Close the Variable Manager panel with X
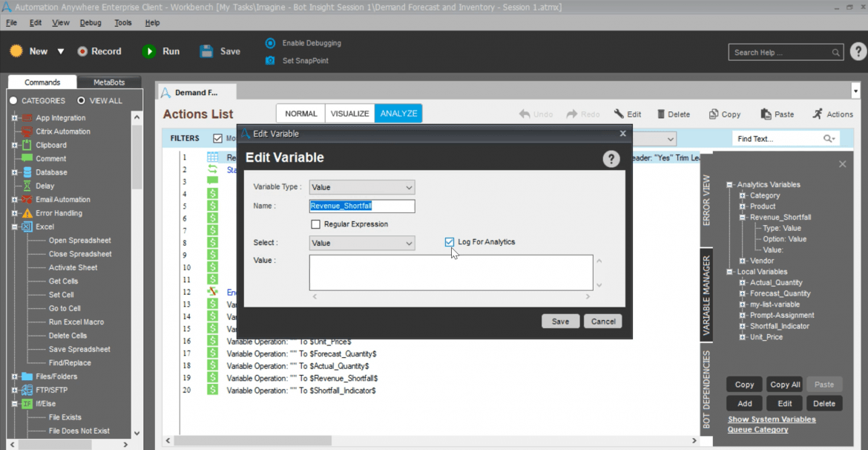The height and width of the screenshot is (450, 868). (842, 164)
